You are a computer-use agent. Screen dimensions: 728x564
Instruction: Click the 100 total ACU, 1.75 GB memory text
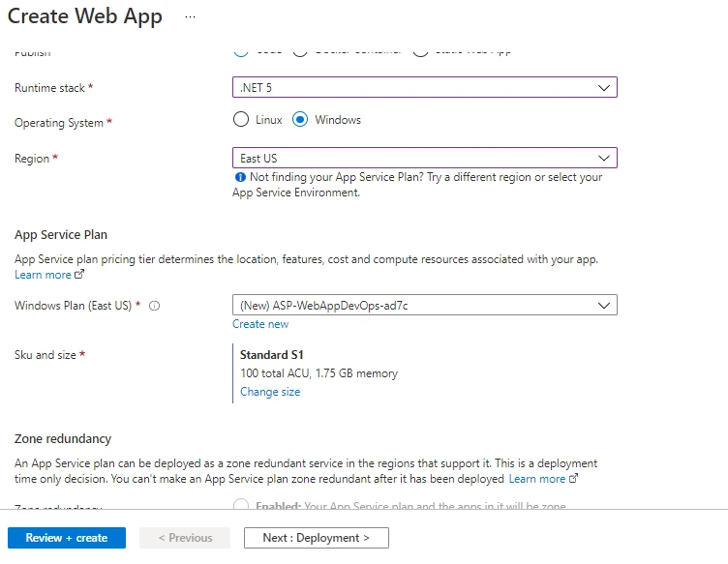318,373
